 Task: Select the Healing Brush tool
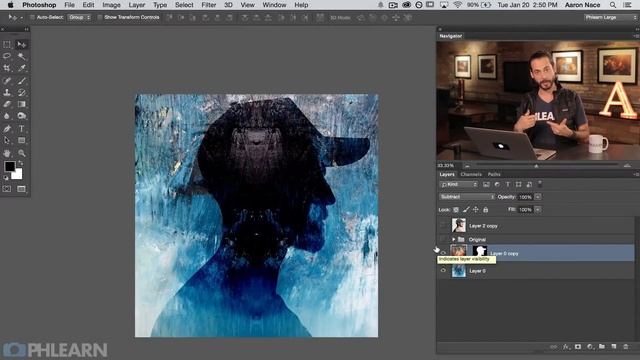tap(7, 81)
